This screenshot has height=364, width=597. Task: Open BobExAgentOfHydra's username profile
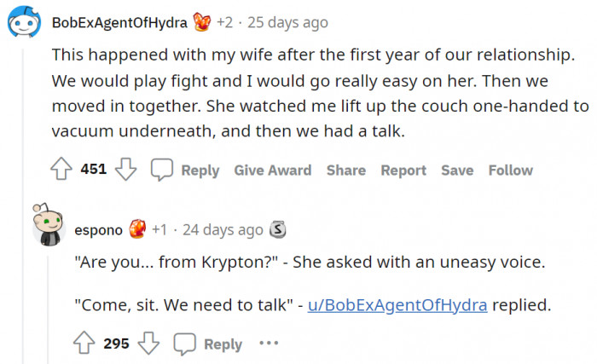tap(119, 23)
